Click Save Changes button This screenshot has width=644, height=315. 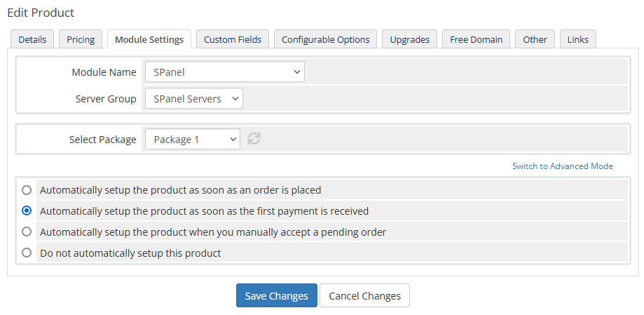click(x=276, y=295)
